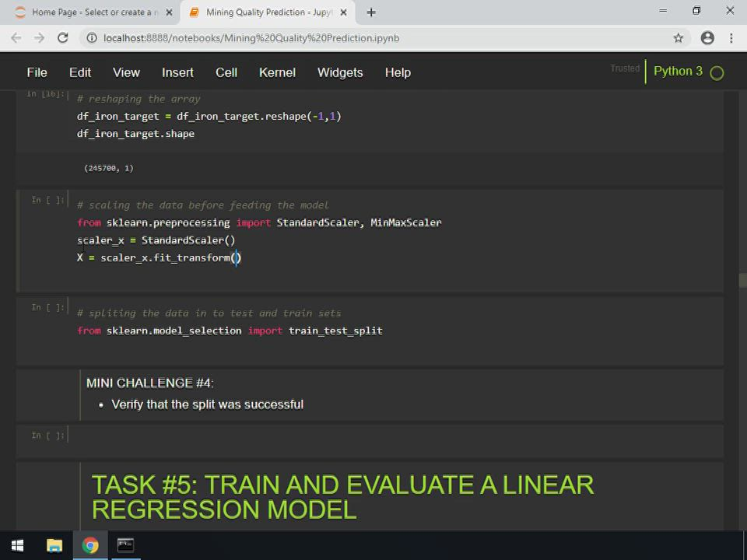Screen dimensions: 747x560
Task: Open the Cell menu
Action: [x=226, y=72]
